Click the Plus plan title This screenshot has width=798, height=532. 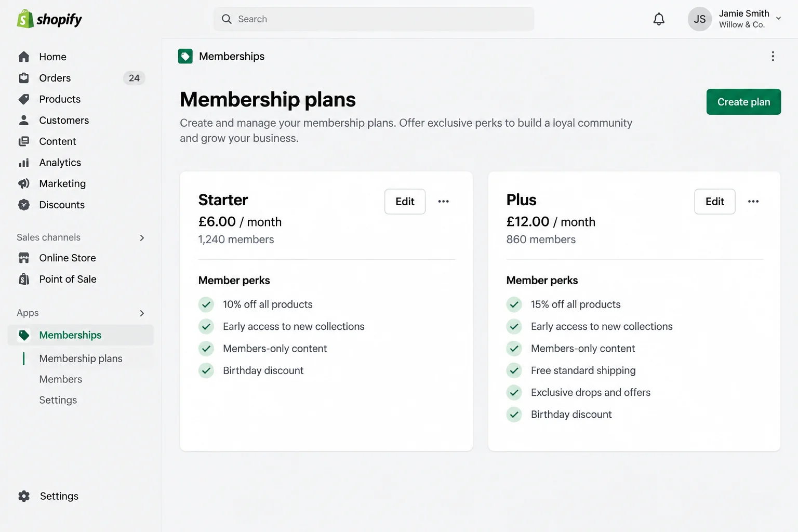click(521, 200)
